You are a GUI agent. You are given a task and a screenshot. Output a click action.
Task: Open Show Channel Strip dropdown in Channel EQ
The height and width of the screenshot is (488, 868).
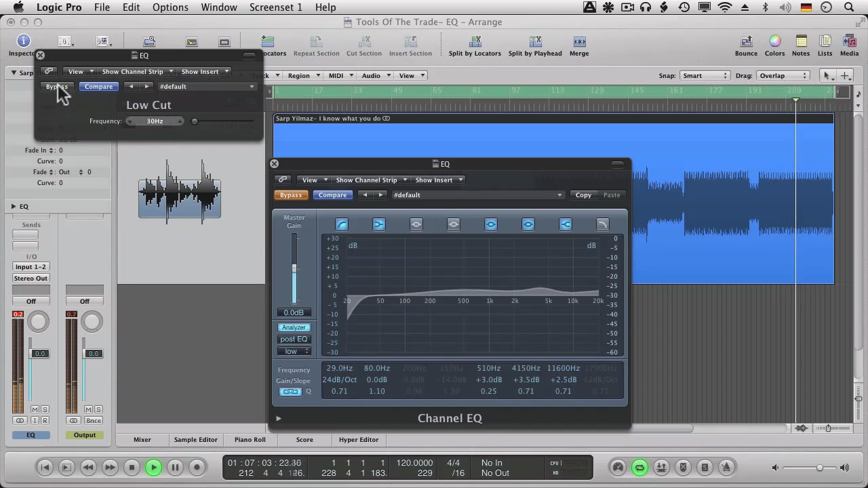tap(370, 180)
